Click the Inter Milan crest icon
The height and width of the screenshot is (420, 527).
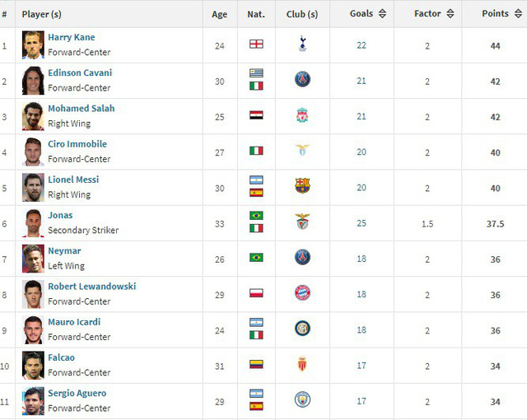[x=302, y=329]
